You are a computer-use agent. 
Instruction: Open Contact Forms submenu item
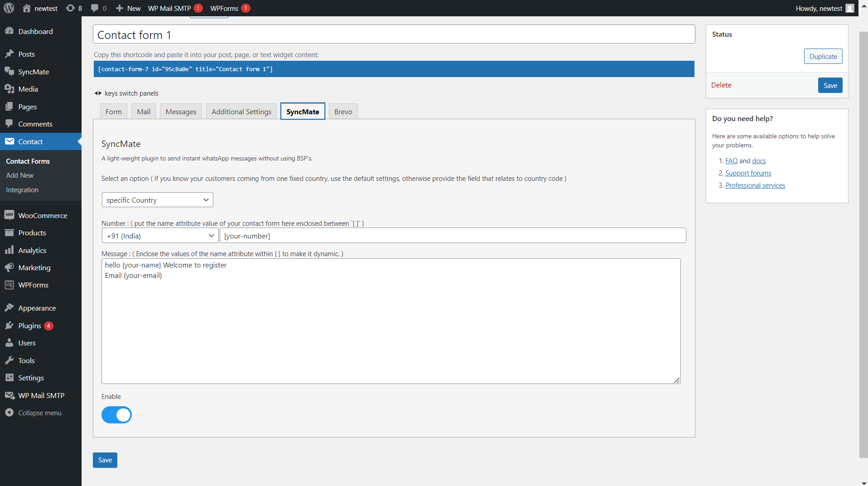[x=28, y=161]
